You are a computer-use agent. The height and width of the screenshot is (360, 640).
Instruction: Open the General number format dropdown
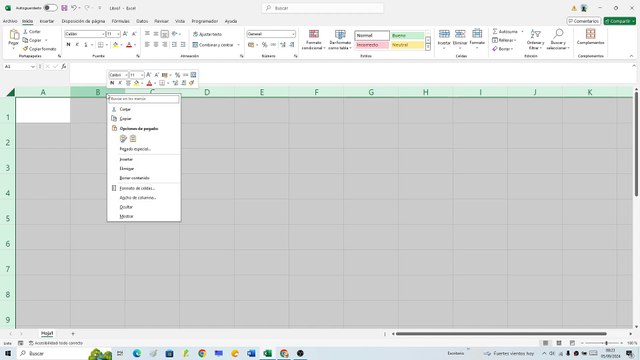click(293, 34)
